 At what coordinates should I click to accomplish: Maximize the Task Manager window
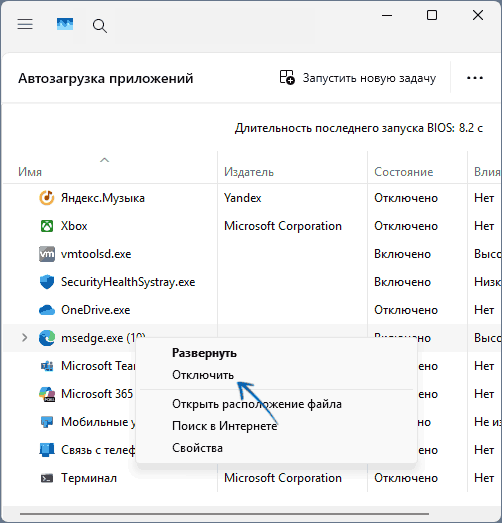click(x=432, y=15)
